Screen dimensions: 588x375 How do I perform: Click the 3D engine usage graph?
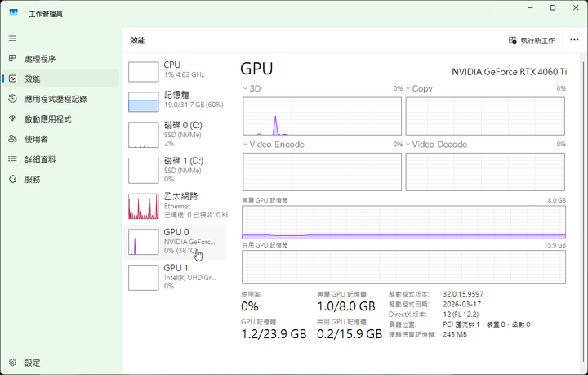point(322,116)
